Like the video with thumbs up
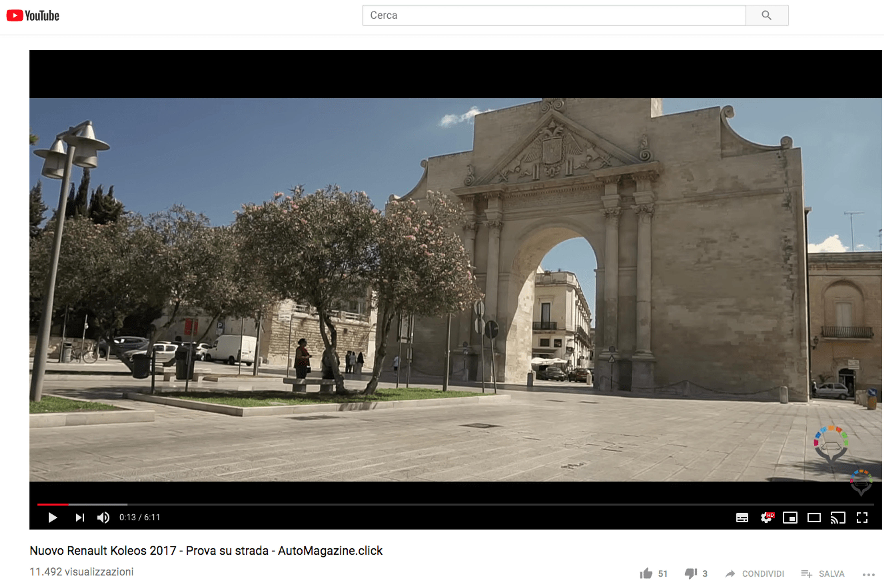Image resolution: width=884 pixels, height=588 pixels. click(653, 573)
